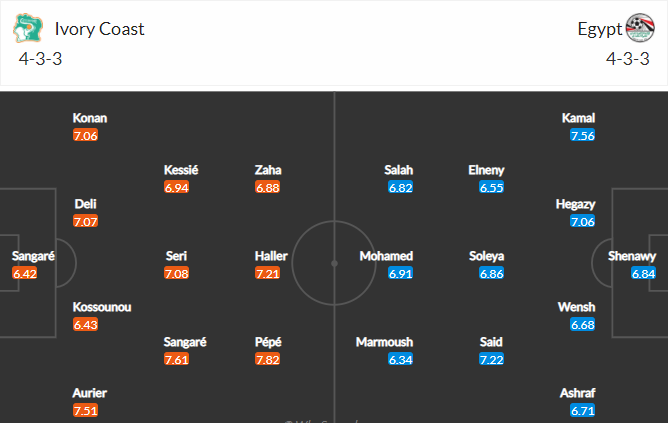This screenshot has width=668, height=423.
Task: Click Kamal's 7.56 rating badge
Action: (582, 135)
